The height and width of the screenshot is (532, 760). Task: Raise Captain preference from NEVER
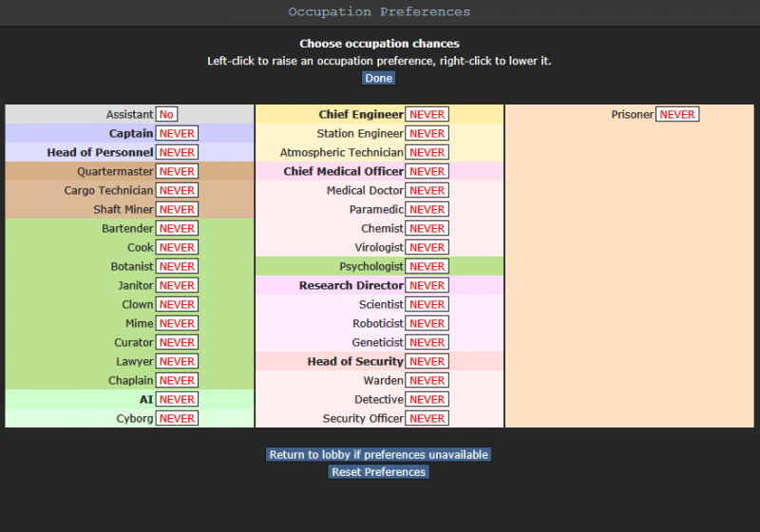click(177, 133)
